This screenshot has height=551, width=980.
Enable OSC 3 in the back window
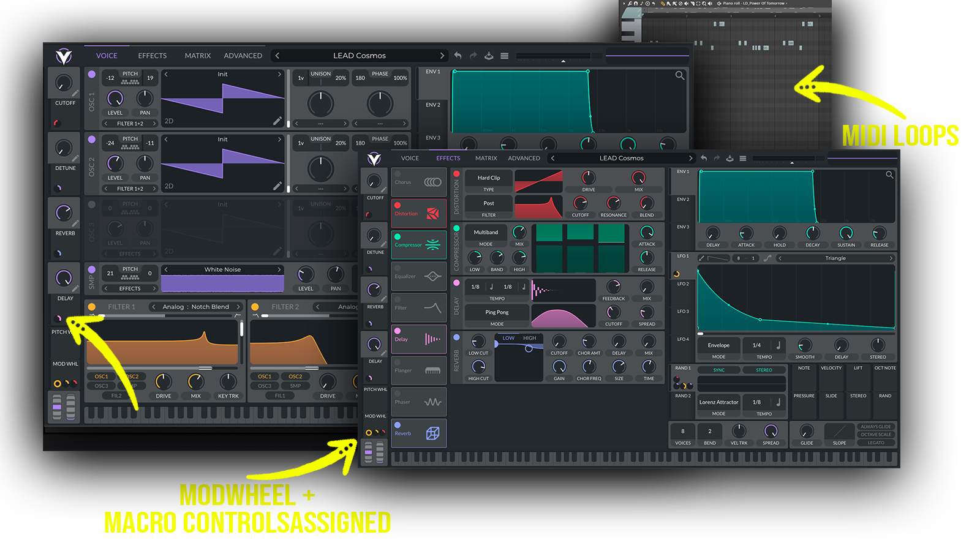click(x=92, y=204)
